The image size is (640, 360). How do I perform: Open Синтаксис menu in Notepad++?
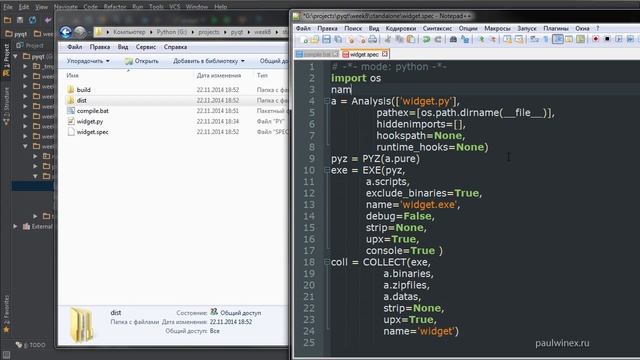click(437, 28)
